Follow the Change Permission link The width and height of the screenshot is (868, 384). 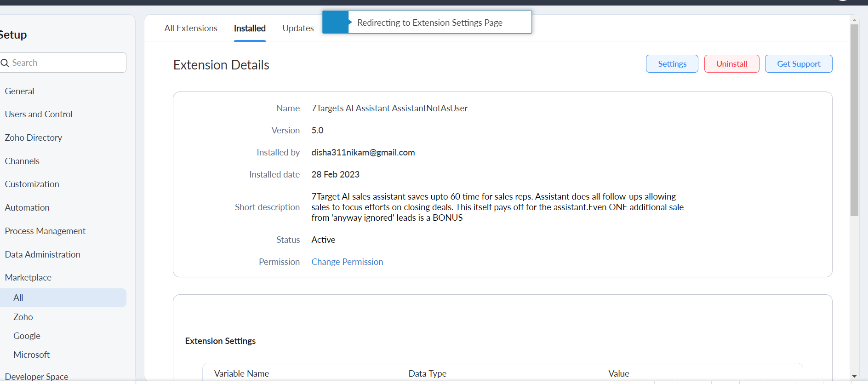pyautogui.click(x=347, y=262)
